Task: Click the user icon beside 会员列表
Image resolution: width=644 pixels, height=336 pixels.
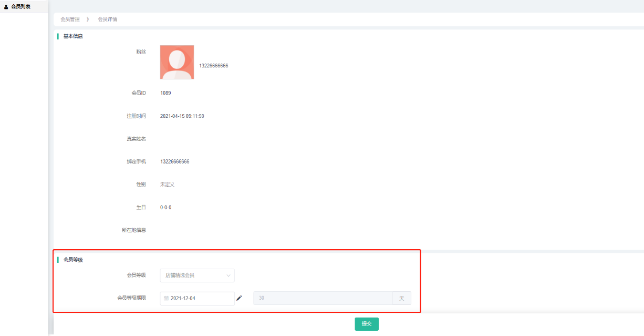Action: pyautogui.click(x=6, y=7)
